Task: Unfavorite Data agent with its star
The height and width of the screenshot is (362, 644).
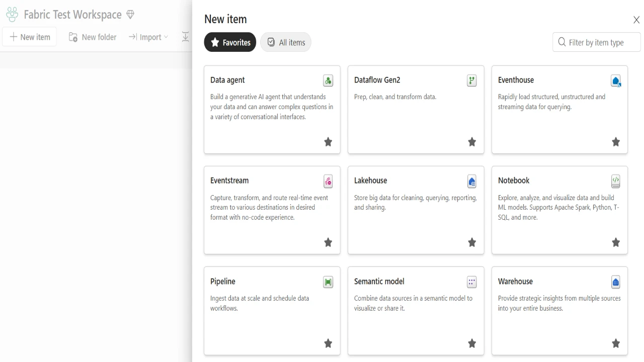Action: (328, 142)
